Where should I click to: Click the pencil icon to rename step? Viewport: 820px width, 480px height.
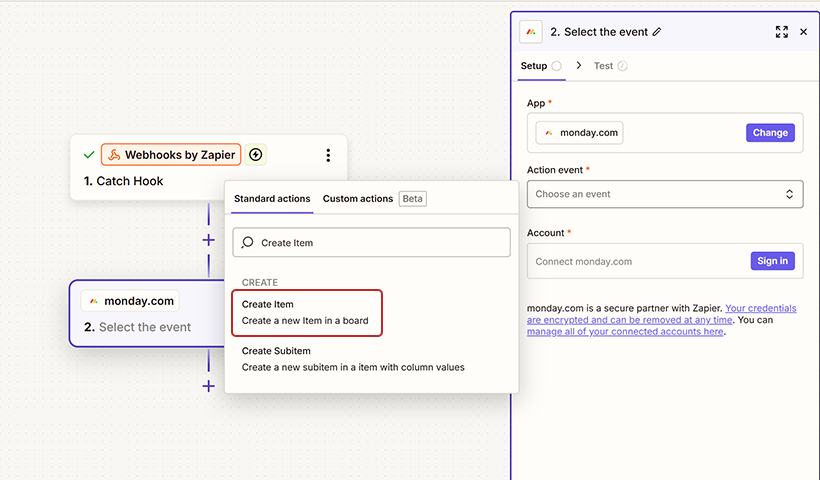coord(657,32)
